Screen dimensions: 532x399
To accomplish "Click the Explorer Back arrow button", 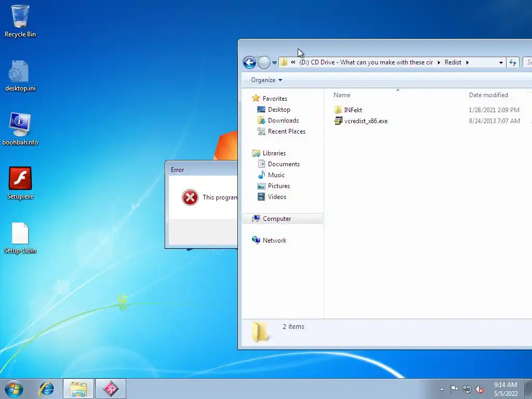I will coord(249,62).
